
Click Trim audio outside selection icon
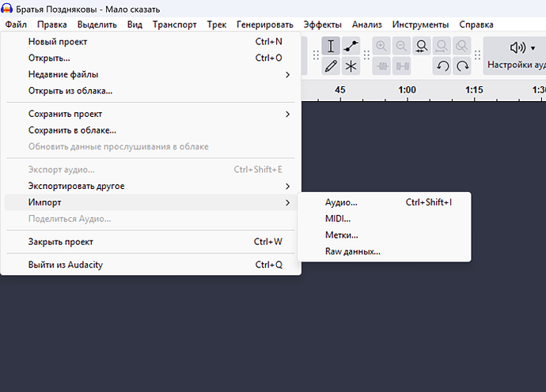pos(382,66)
